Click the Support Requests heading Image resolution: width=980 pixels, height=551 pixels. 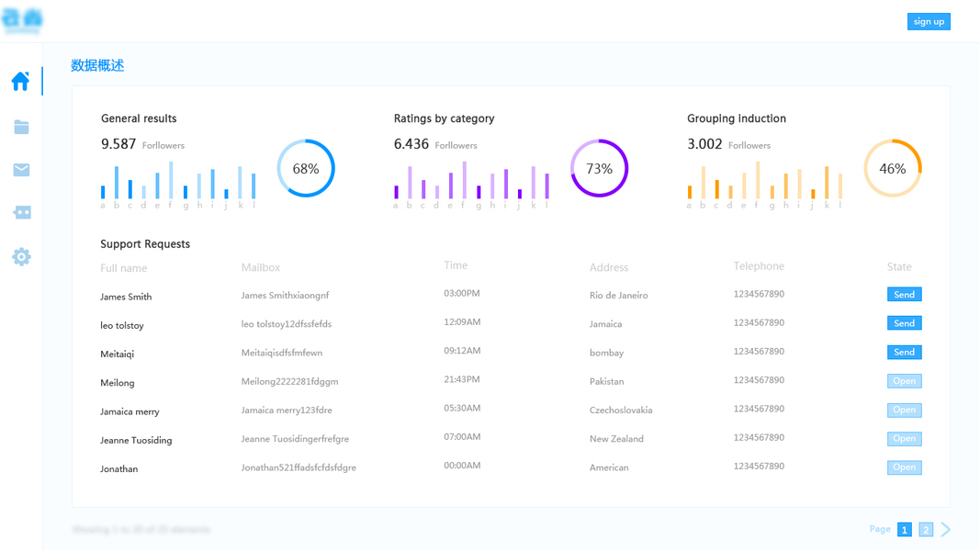[x=145, y=244]
